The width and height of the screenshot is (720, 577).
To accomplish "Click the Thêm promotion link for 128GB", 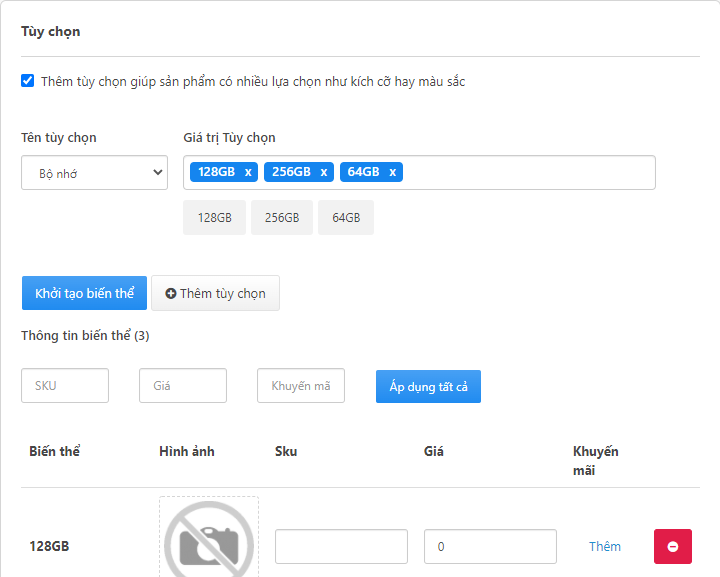I will coord(605,546).
